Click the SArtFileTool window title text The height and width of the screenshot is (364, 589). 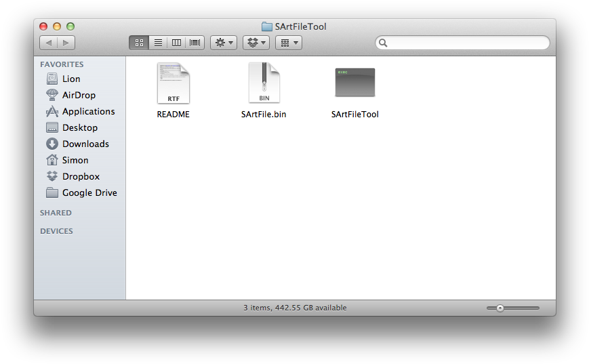[300, 26]
